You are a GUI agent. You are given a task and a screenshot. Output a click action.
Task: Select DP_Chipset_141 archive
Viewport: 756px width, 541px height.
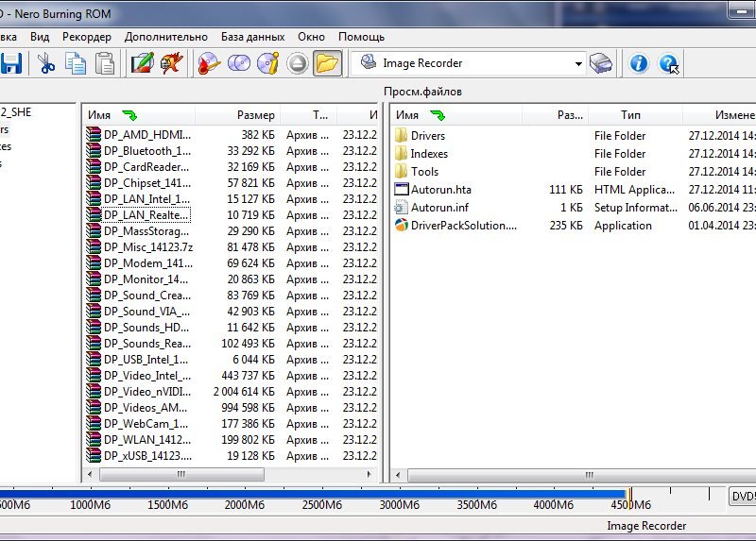point(147,183)
